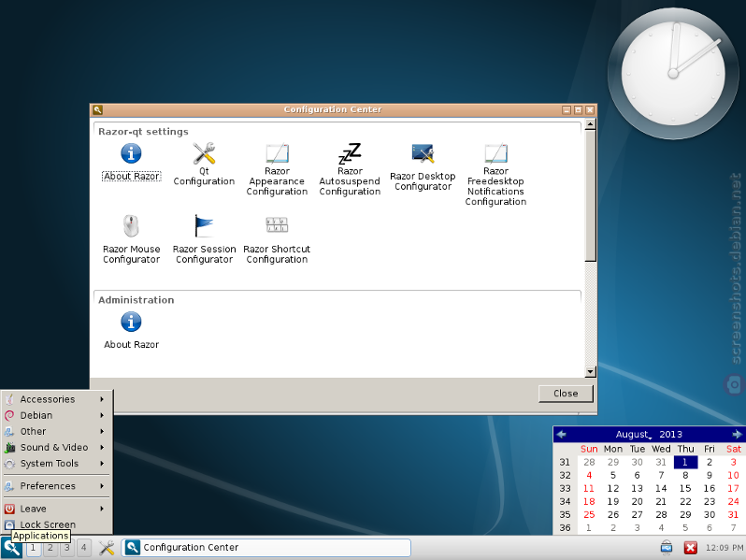Launch Razor Appearance Configuration
This screenshot has height=560, width=746.
point(277,169)
